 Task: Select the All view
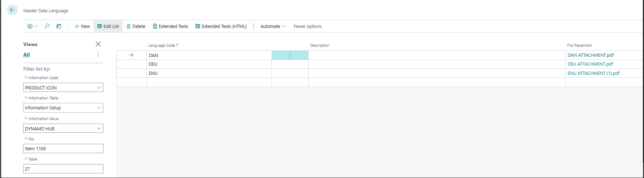click(x=26, y=55)
